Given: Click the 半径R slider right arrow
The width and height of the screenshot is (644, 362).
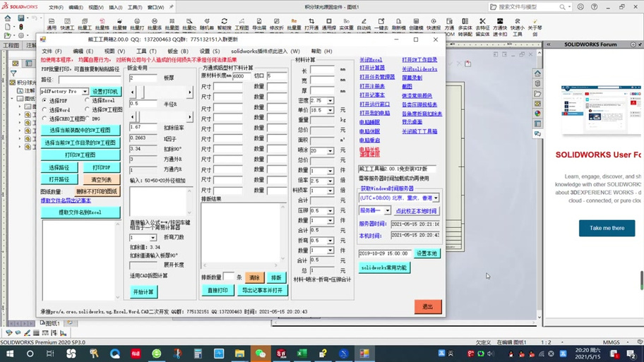Looking at the screenshot, I should tap(190, 117).
